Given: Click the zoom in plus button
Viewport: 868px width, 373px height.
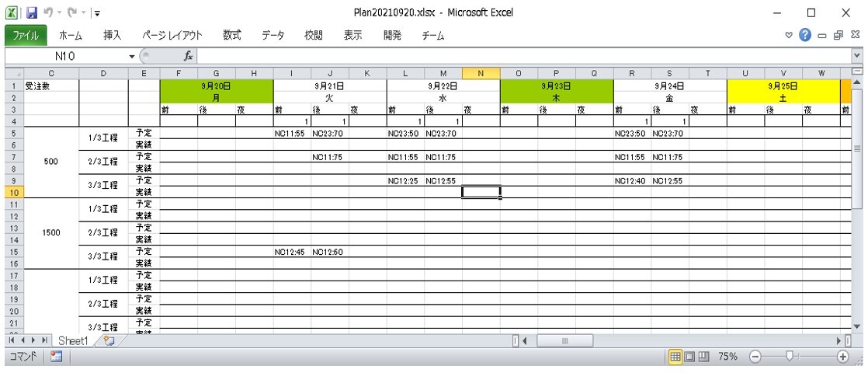Looking at the screenshot, I should point(843,357).
